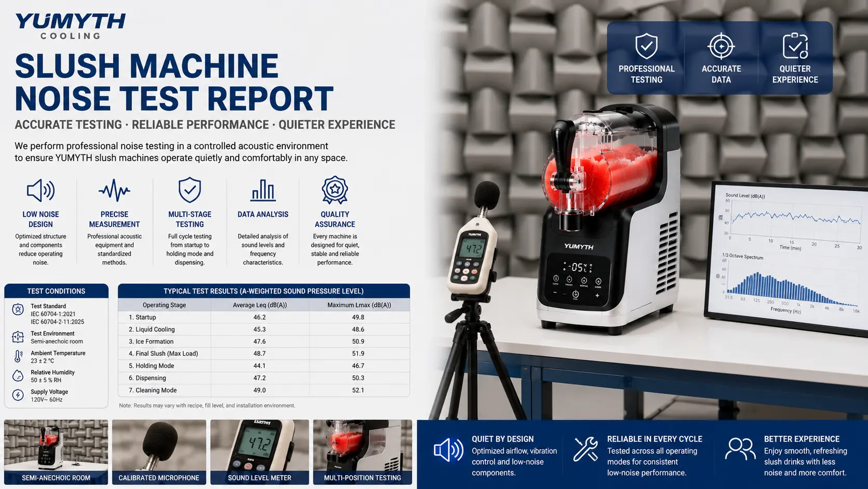Viewport: 868px width, 489px height.
Task: Select the supply voltage value "120V~ 60Hz"
Action: click(x=46, y=400)
